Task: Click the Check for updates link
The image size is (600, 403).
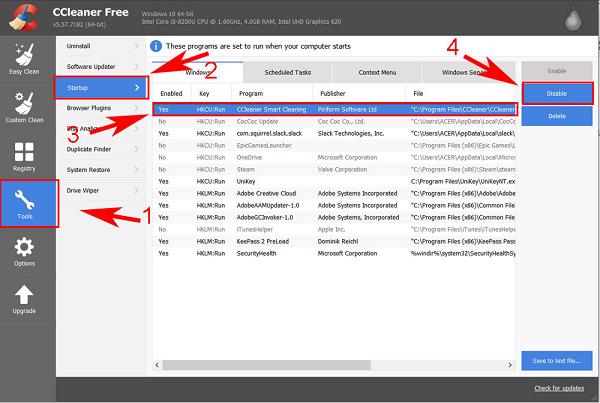Action: pos(560,388)
